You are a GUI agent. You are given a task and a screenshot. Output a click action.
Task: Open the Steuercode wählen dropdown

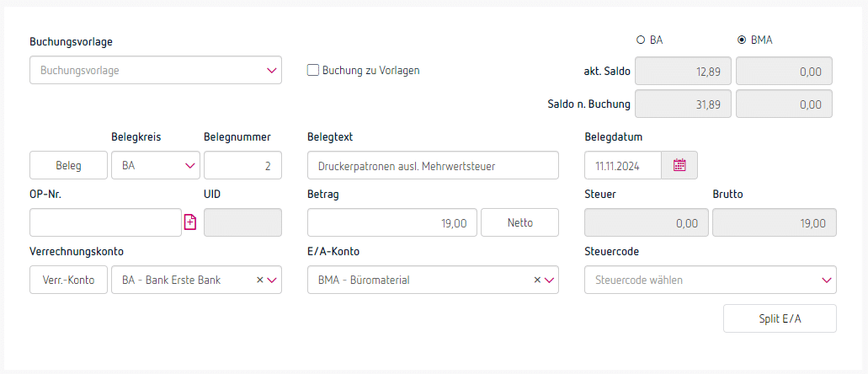pyautogui.click(x=826, y=280)
